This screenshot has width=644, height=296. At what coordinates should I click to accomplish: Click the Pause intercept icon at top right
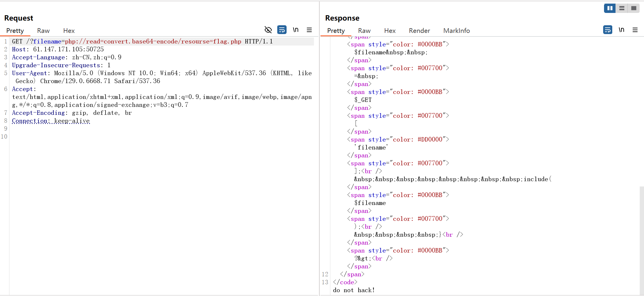click(609, 8)
